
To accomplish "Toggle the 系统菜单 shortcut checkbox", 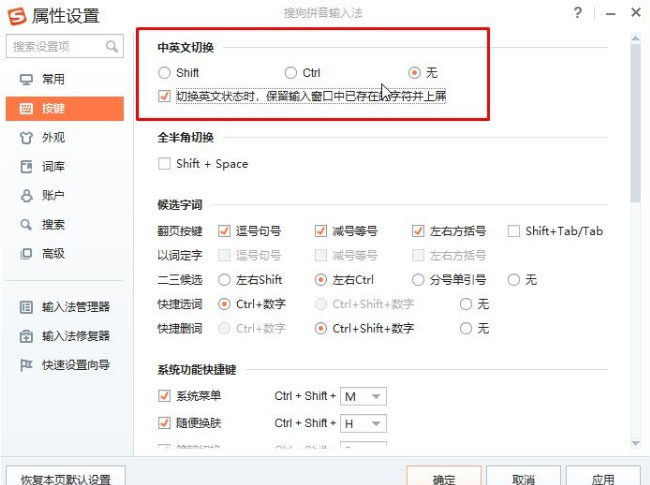I will (165, 396).
